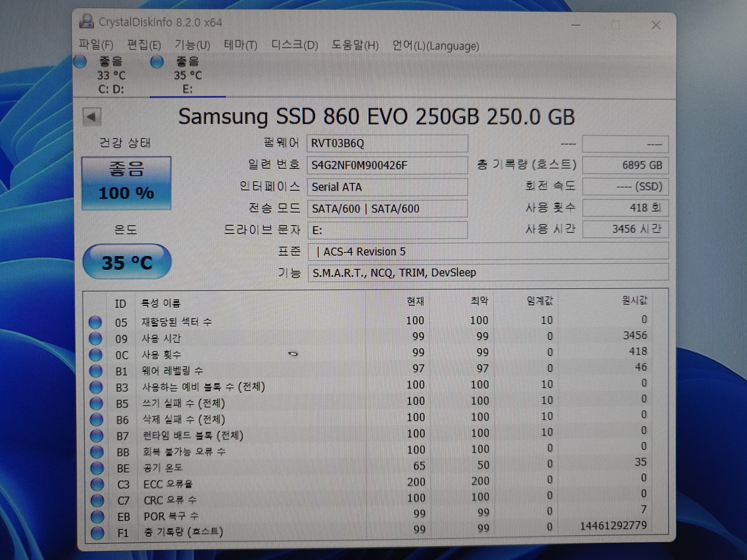Open the 테마(T) menu
747x560 pixels.
[x=240, y=45]
